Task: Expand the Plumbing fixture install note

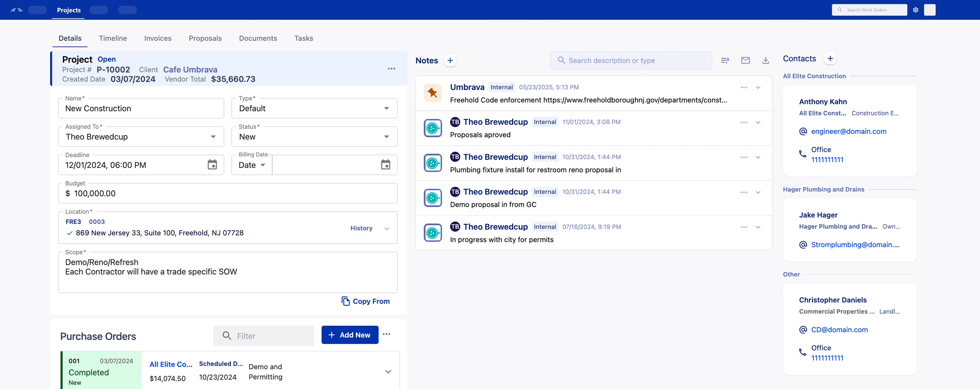Action: [x=758, y=157]
